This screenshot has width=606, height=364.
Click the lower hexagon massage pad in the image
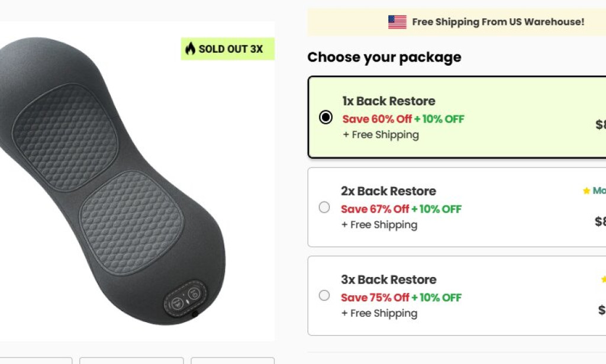[x=129, y=223]
